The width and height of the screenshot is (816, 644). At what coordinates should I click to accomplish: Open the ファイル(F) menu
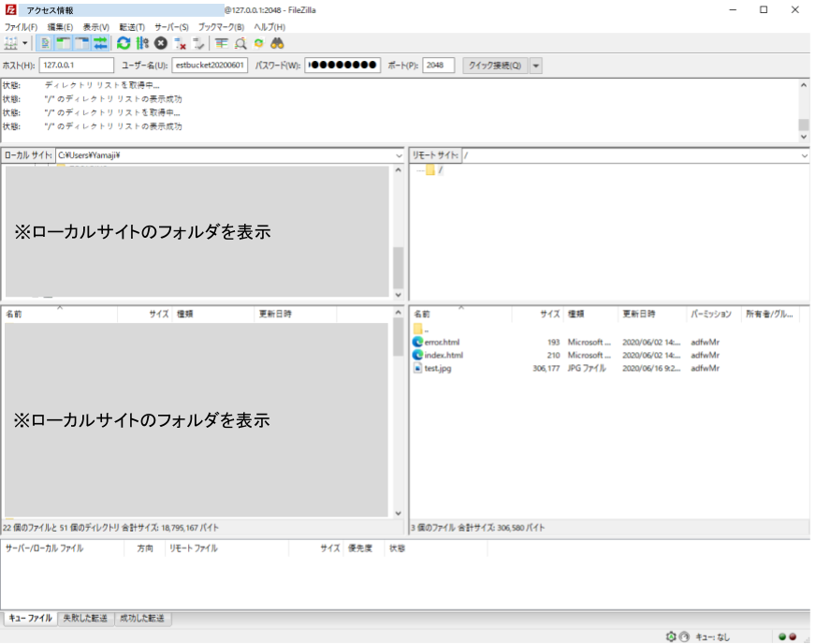click(21, 27)
